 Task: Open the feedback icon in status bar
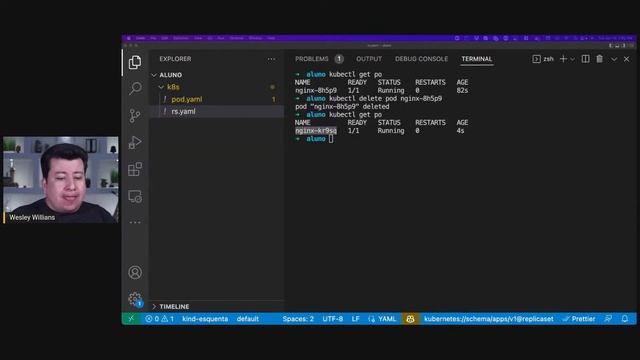pos(608,319)
